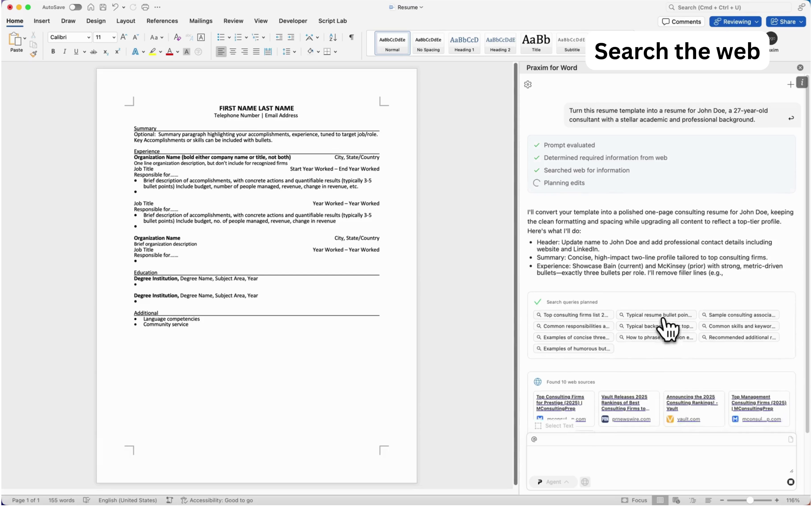The image size is (812, 507).
Task: Open the Agent mode selector
Action: point(553,482)
